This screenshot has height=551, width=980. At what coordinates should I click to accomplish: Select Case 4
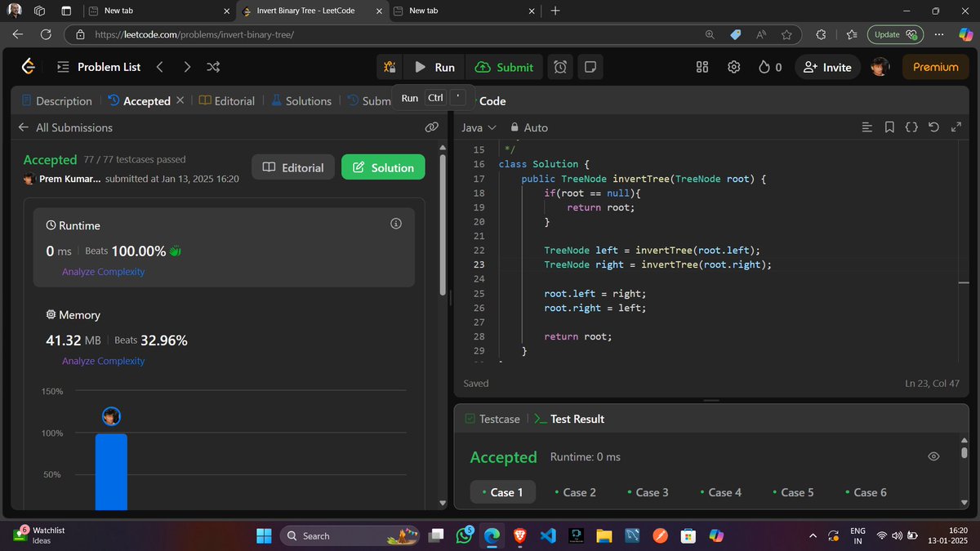(x=720, y=492)
